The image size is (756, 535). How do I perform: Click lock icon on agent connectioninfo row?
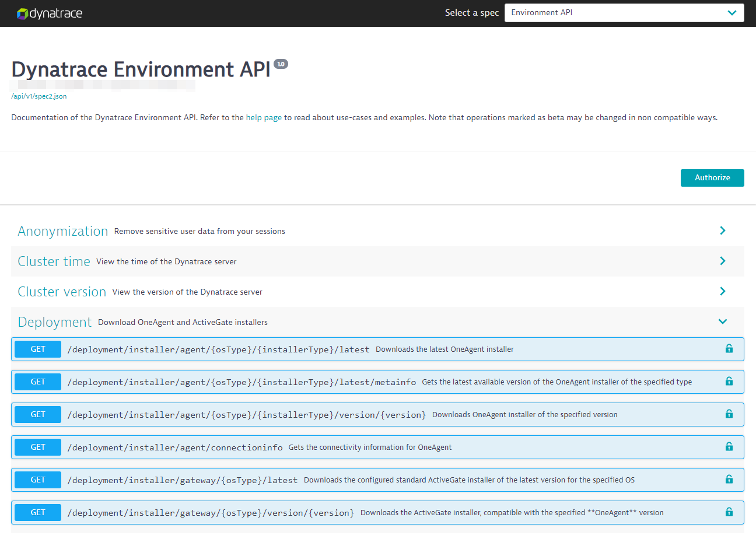click(x=729, y=447)
